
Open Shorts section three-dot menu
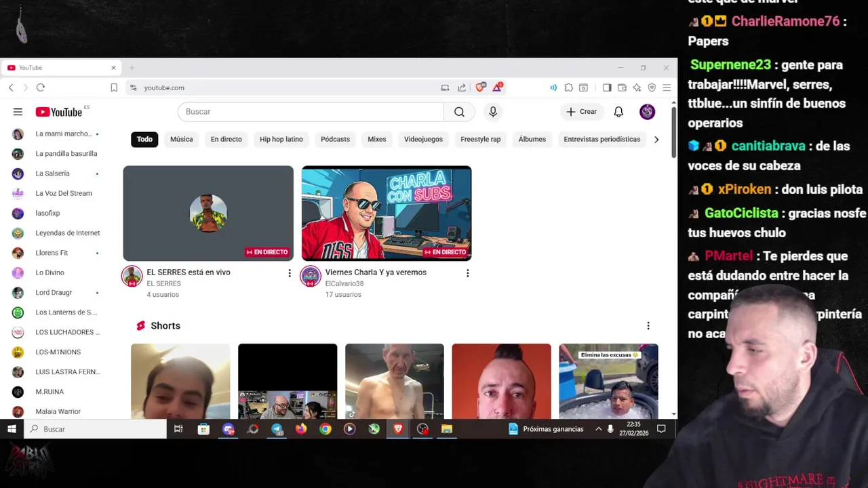(648, 326)
